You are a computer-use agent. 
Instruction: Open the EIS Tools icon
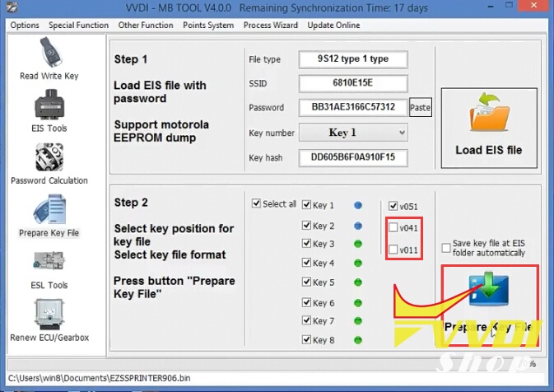[49, 104]
